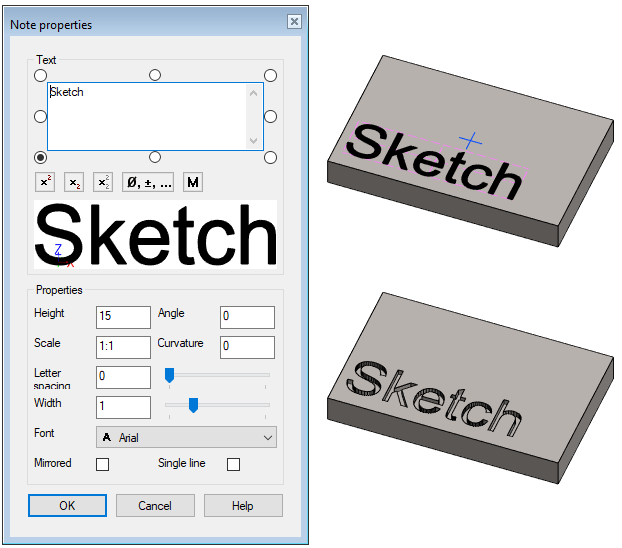Close the Note properties dialog
Image resolution: width=622 pixels, height=548 pixels.
pyautogui.click(x=294, y=22)
